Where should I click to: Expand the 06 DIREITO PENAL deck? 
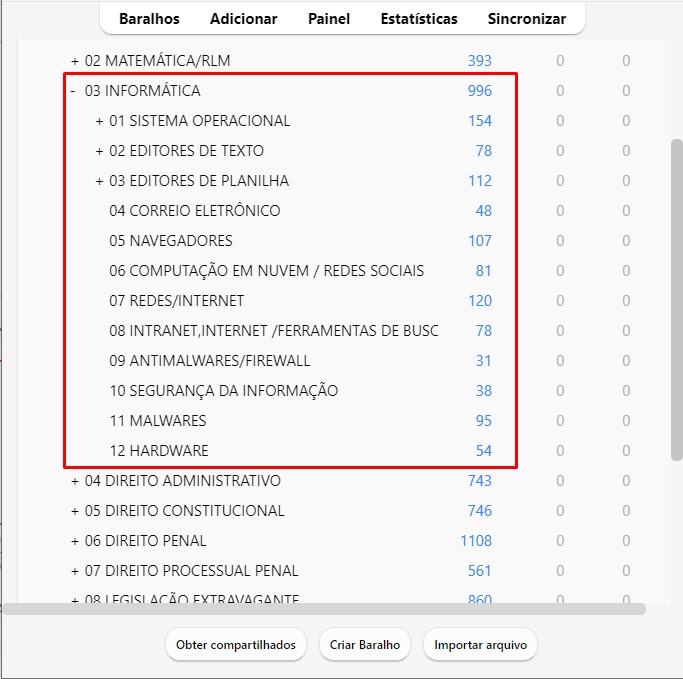75,541
